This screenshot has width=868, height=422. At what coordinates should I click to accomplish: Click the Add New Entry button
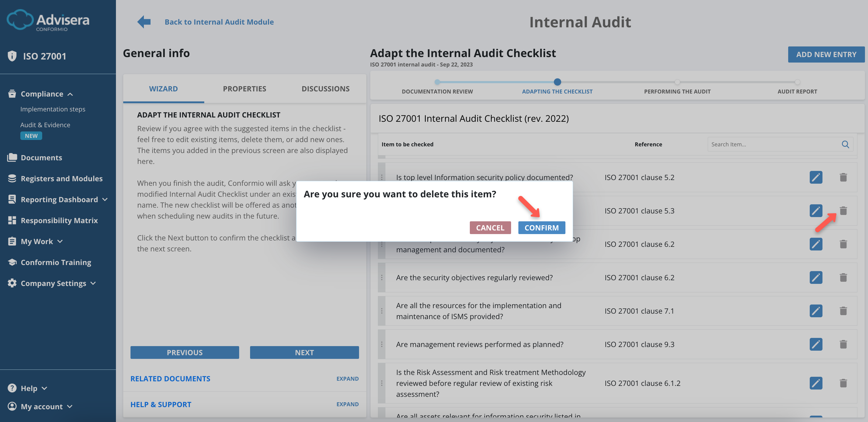click(826, 54)
